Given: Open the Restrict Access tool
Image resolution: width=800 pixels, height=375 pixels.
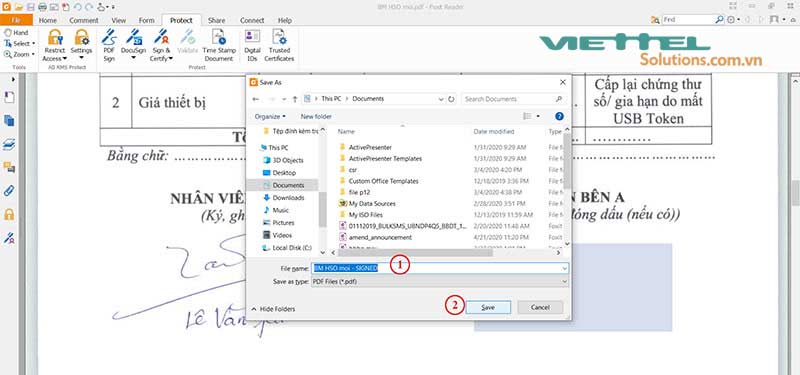Looking at the screenshot, I should 55,45.
